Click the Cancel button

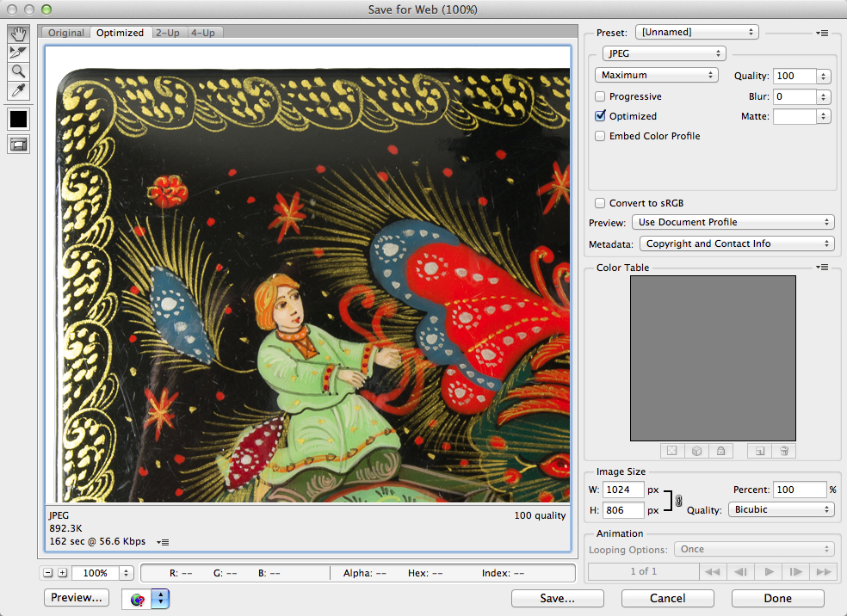pos(668,598)
